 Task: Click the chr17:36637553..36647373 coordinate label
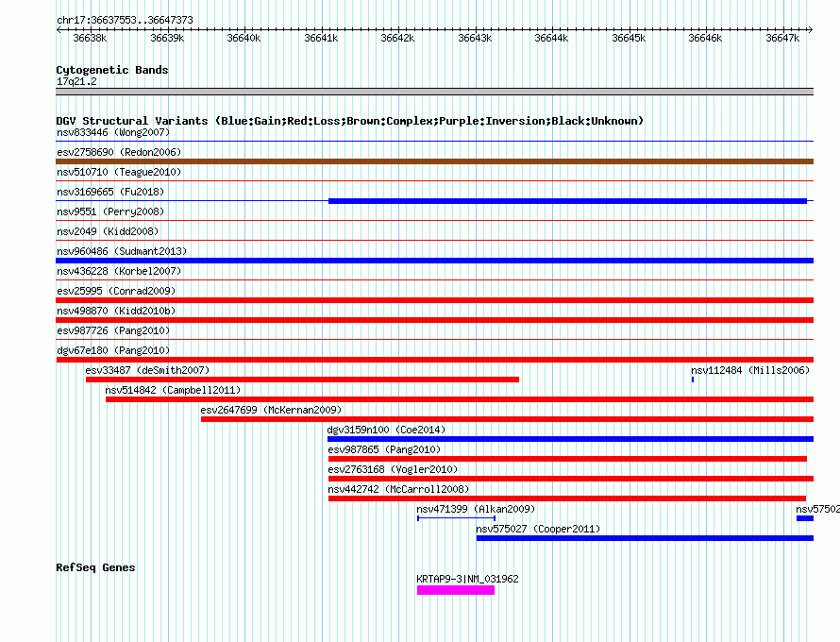[x=125, y=20]
